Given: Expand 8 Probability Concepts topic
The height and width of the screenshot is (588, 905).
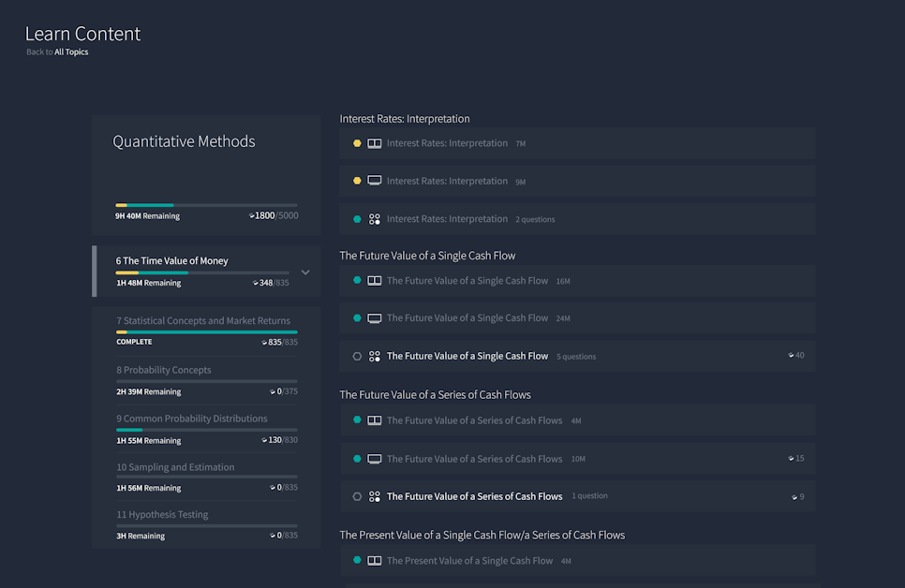Looking at the screenshot, I should pyautogui.click(x=164, y=370).
